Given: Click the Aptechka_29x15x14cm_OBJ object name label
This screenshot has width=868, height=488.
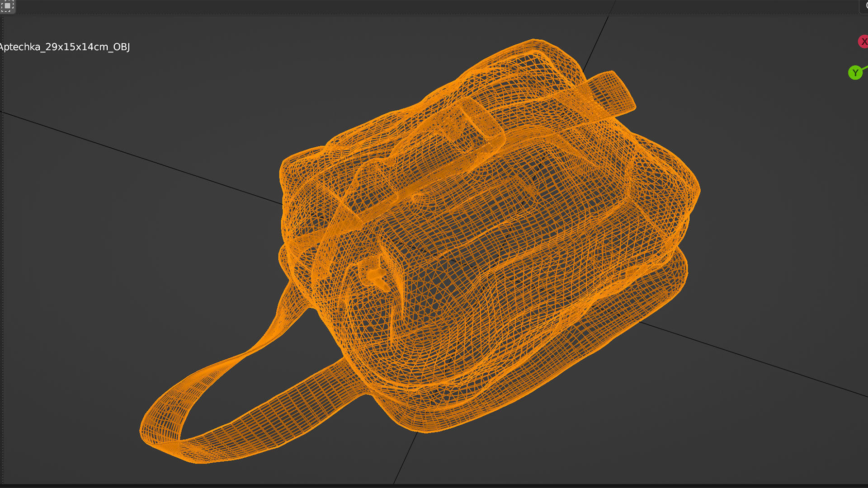Looking at the screenshot, I should (x=65, y=47).
